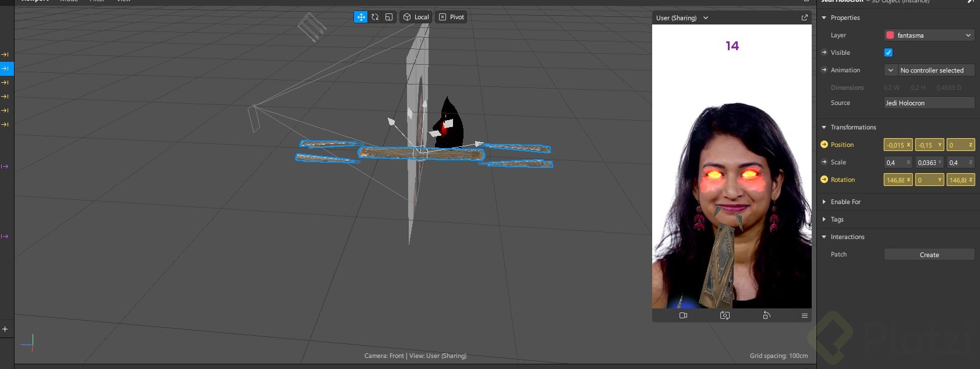
Task: Click the No controller selected field
Action: pos(936,70)
